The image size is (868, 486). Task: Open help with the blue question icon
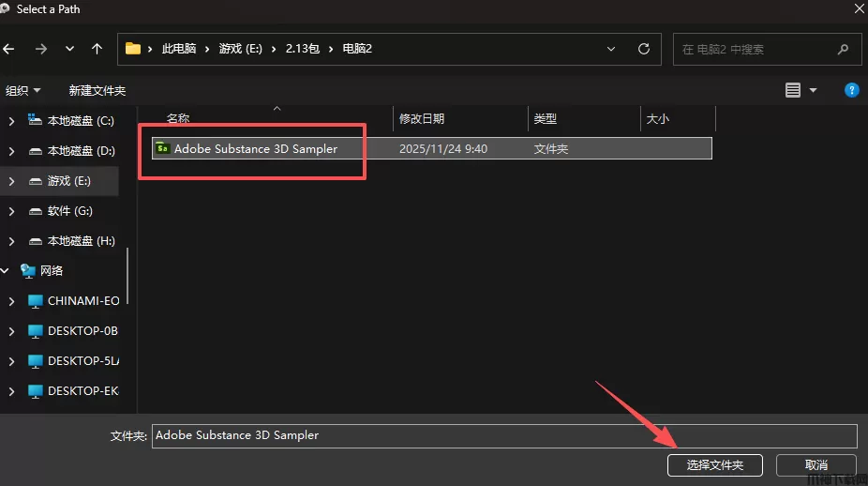851,90
